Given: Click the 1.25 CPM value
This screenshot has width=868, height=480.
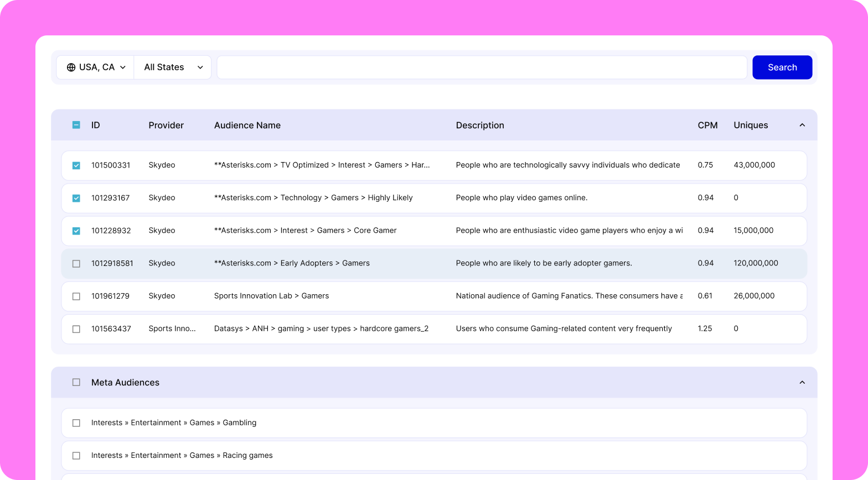Looking at the screenshot, I should click(x=705, y=328).
